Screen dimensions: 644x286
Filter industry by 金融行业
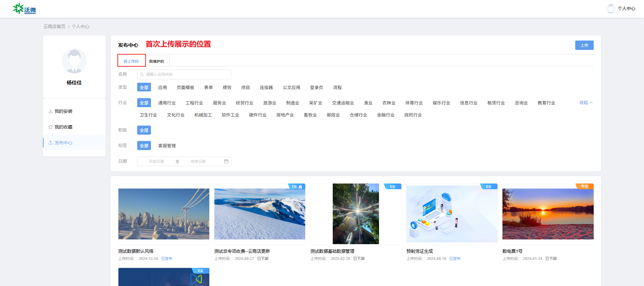386,115
